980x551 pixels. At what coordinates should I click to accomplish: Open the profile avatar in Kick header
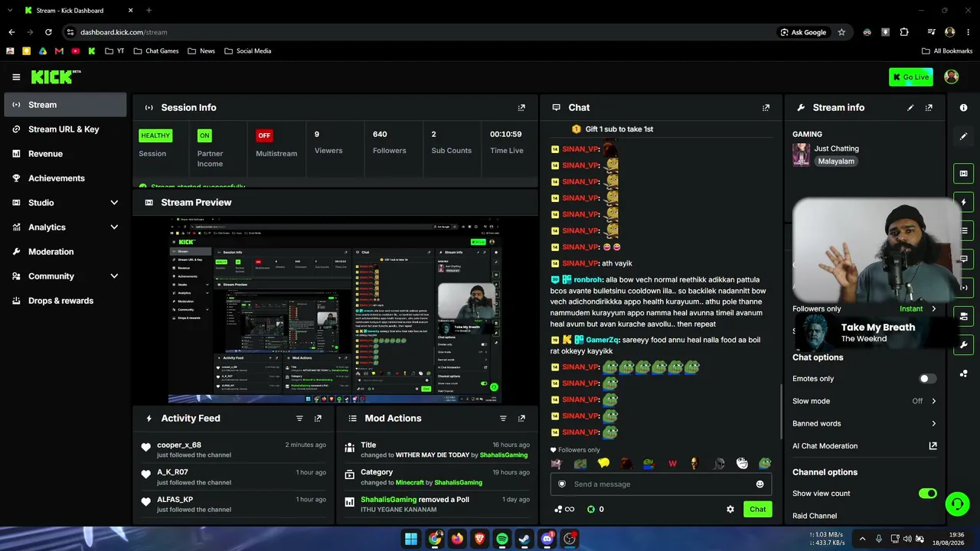(952, 77)
